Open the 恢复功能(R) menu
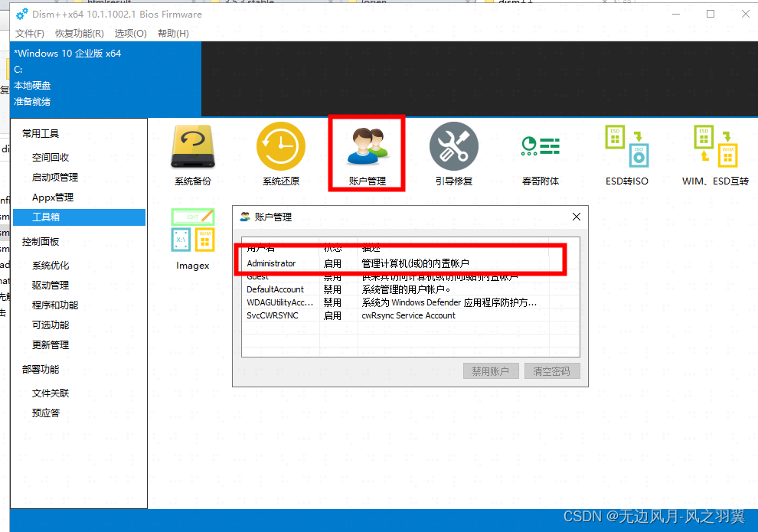 tap(80, 34)
